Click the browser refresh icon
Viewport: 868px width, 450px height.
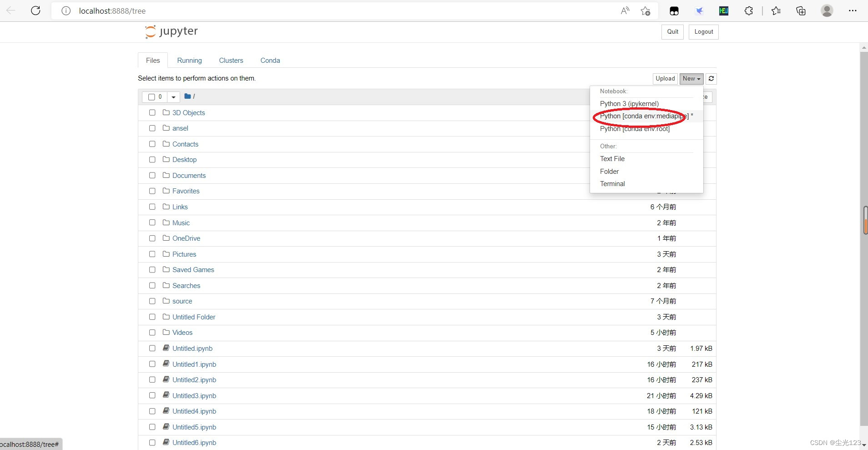click(35, 10)
